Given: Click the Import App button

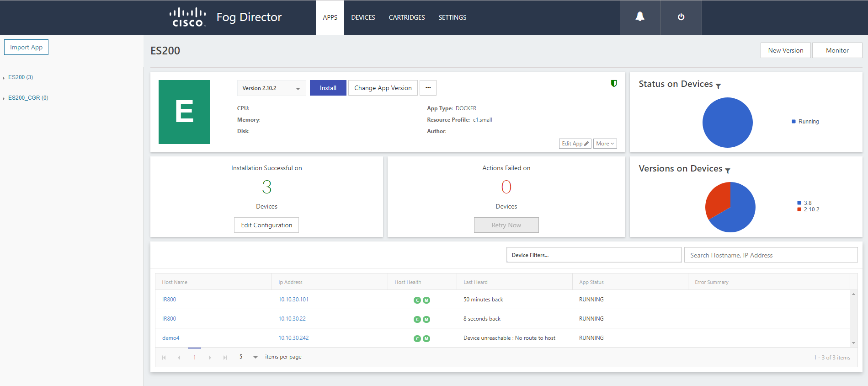Looking at the screenshot, I should pyautogui.click(x=26, y=47).
